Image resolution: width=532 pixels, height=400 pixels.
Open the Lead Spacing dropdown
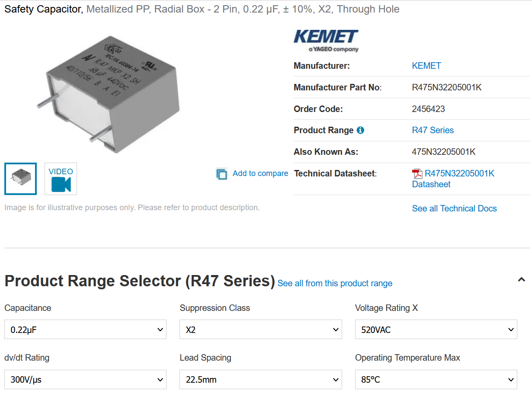click(x=261, y=379)
